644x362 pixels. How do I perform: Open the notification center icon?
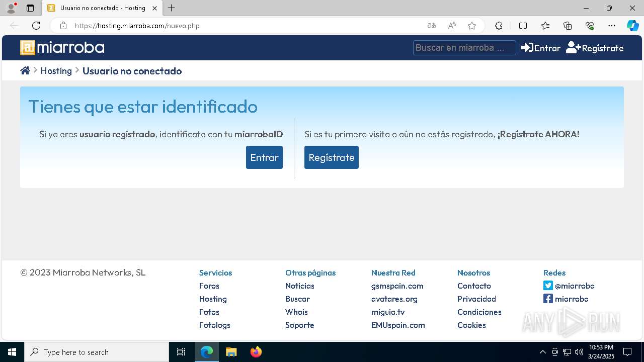pyautogui.click(x=627, y=352)
